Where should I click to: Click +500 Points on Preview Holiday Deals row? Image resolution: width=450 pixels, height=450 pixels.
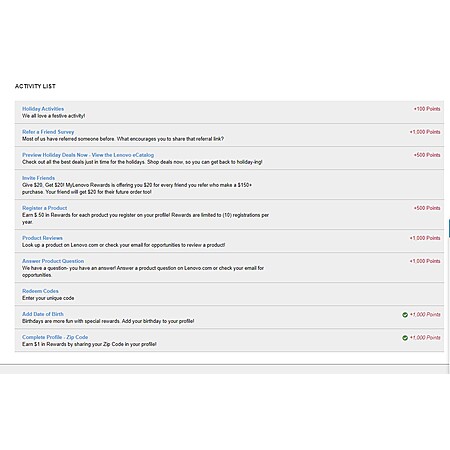tap(427, 155)
